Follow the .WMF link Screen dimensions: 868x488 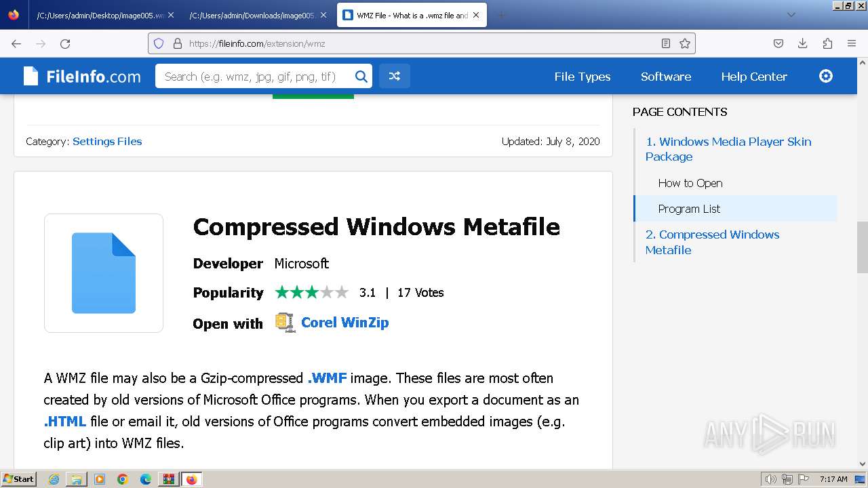click(x=327, y=378)
